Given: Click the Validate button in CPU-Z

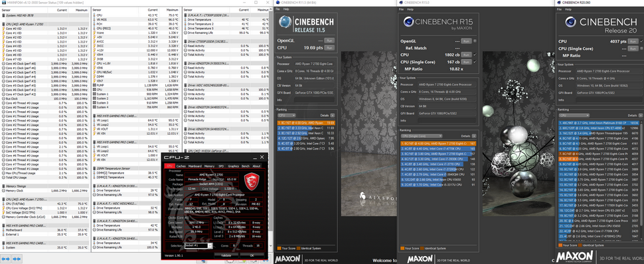Looking at the screenshot, I should [226, 255].
